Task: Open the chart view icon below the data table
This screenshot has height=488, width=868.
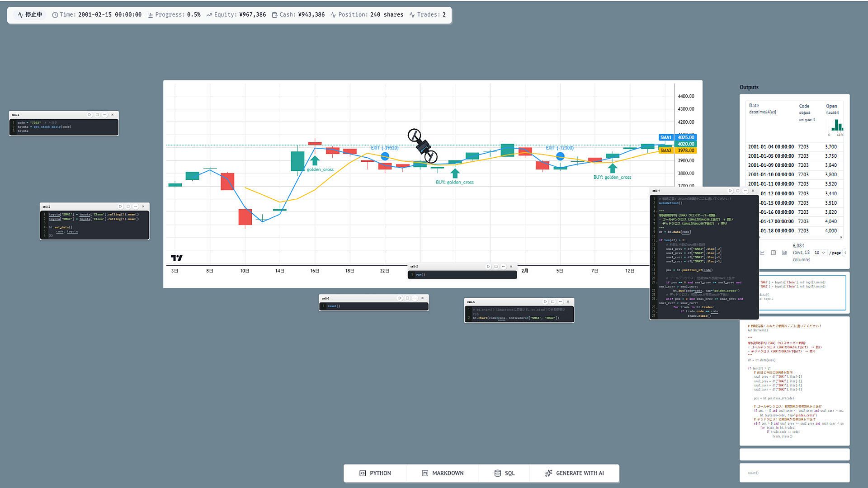Action: click(x=762, y=253)
